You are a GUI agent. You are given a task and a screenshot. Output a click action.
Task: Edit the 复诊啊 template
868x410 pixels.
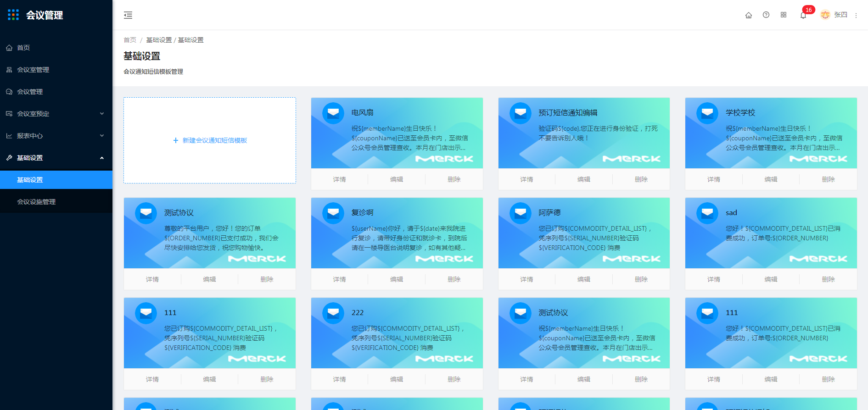397,279
